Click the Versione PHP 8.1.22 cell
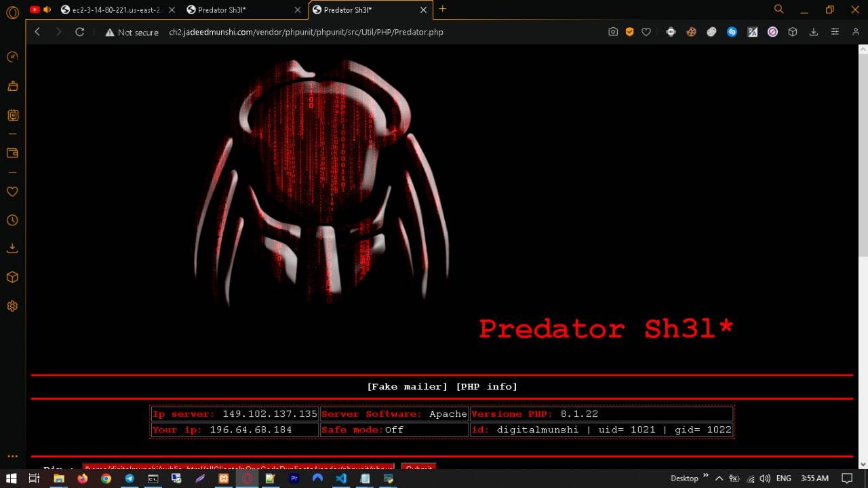Screen dimensions: 868x488 [601, 414]
